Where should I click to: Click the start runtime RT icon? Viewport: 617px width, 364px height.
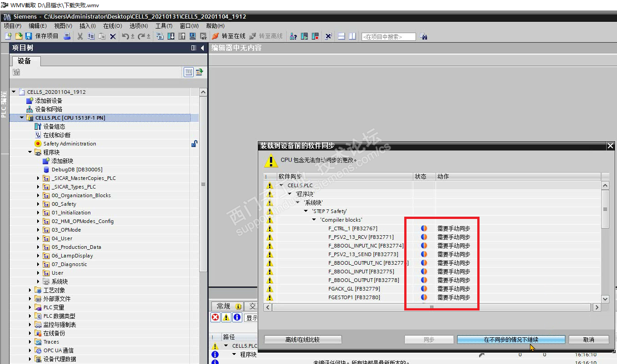pyautogui.click(x=203, y=36)
